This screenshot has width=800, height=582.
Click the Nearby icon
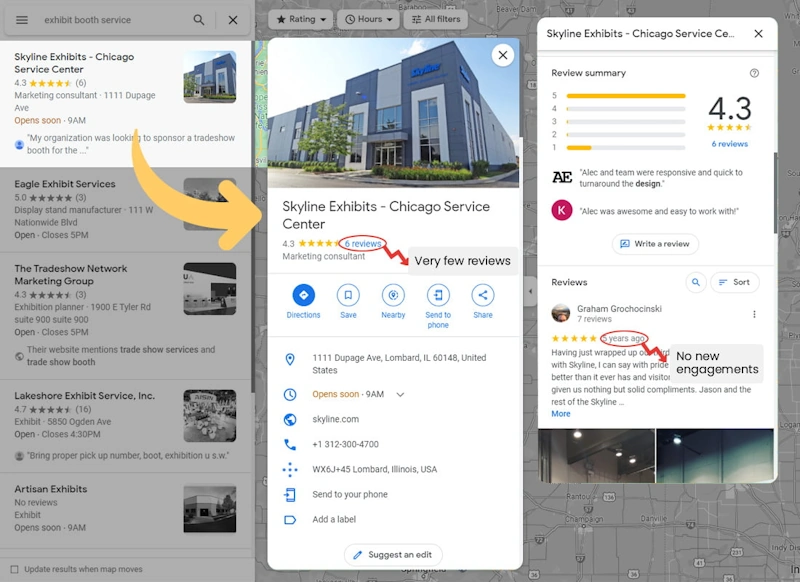[x=393, y=295]
